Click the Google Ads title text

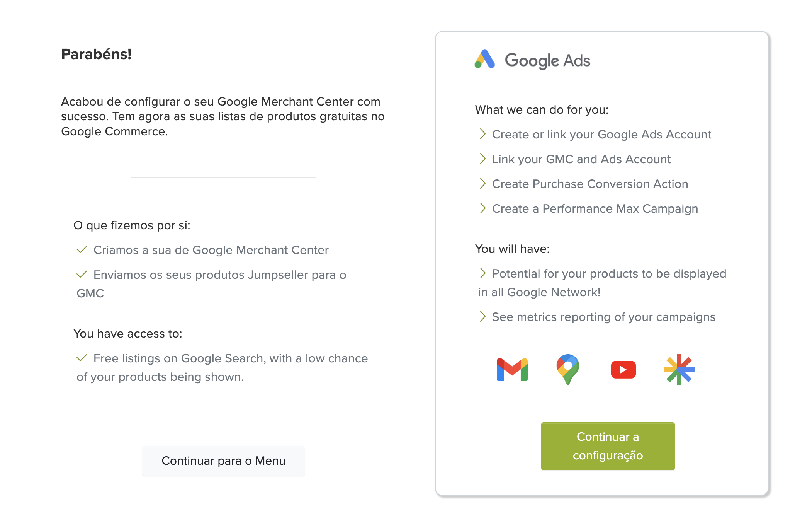click(547, 61)
